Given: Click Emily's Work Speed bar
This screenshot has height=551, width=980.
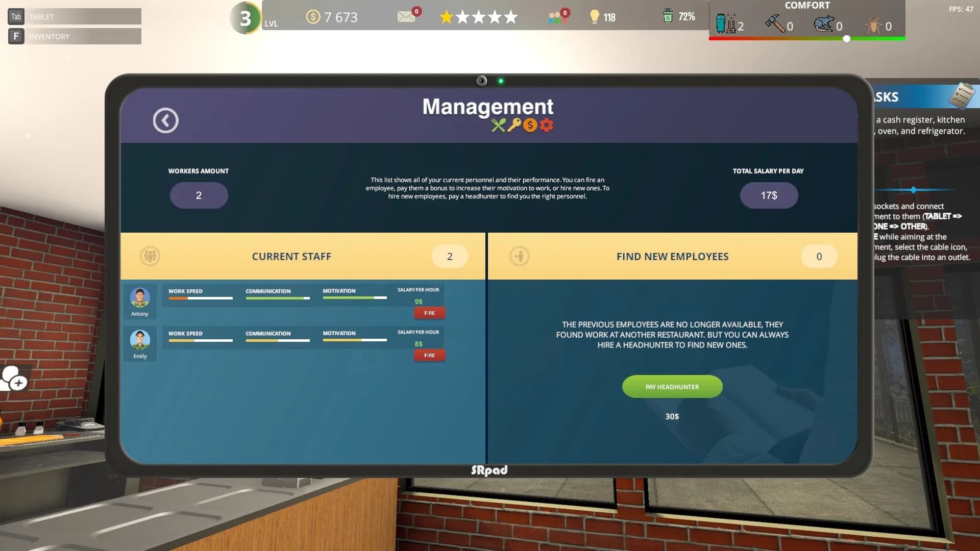Looking at the screenshot, I should (201, 341).
